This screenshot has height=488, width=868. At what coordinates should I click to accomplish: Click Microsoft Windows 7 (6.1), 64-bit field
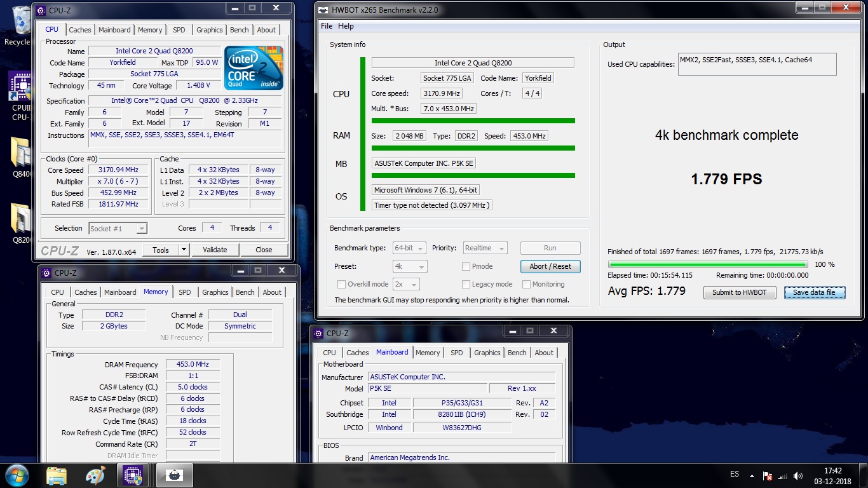(x=426, y=190)
